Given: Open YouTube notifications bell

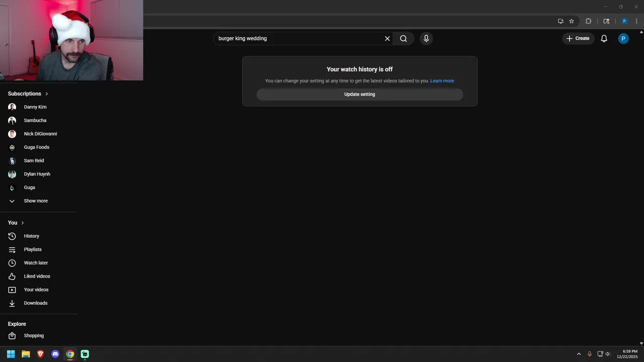Looking at the screenshot, I should pos(604,38).
